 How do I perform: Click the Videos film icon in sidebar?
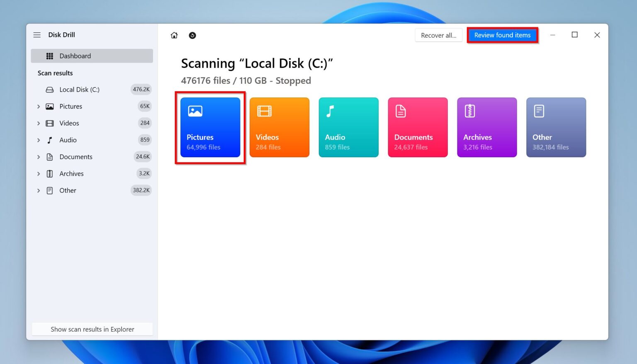pyautogui.click(x=50, y=123)
